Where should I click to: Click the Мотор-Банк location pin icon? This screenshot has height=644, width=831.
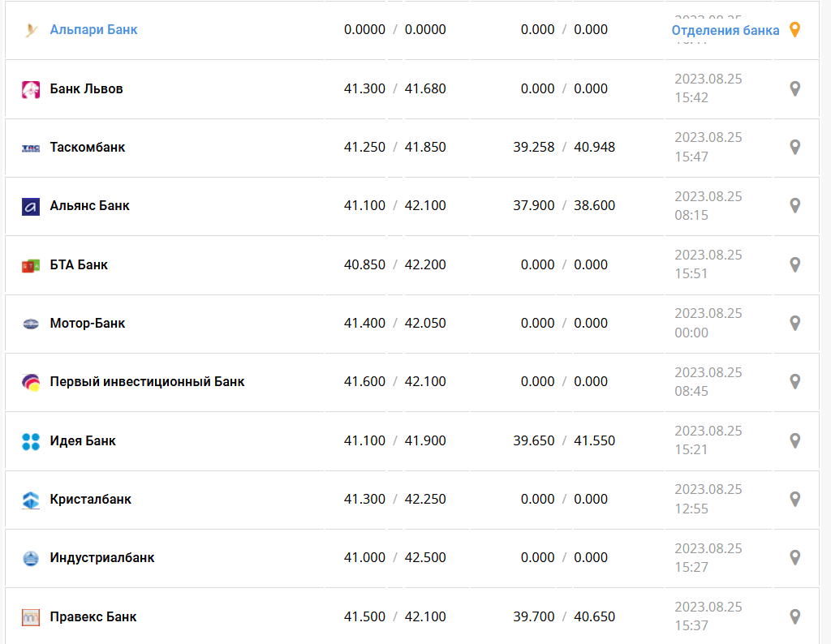795,323
